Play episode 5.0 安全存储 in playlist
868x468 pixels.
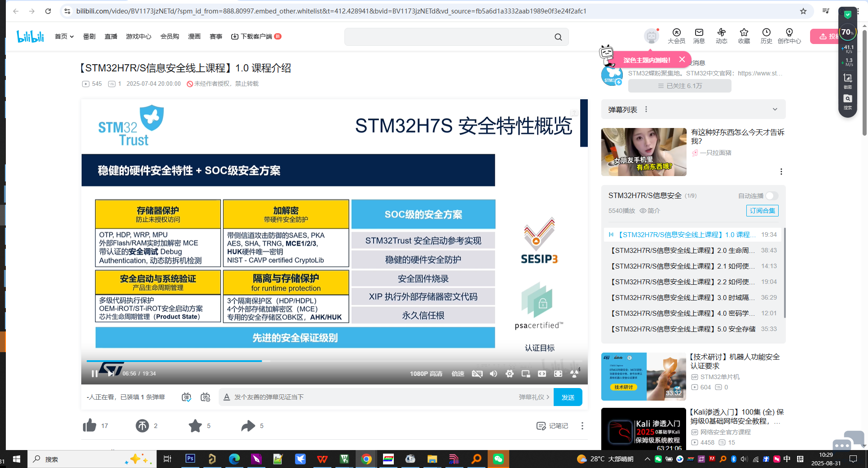[x=693, y=329]
